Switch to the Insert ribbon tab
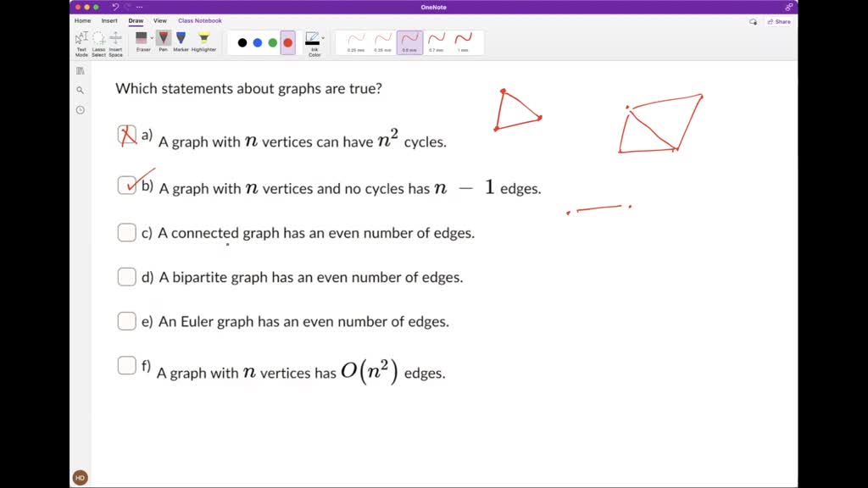868x488 pixels. 108,20
